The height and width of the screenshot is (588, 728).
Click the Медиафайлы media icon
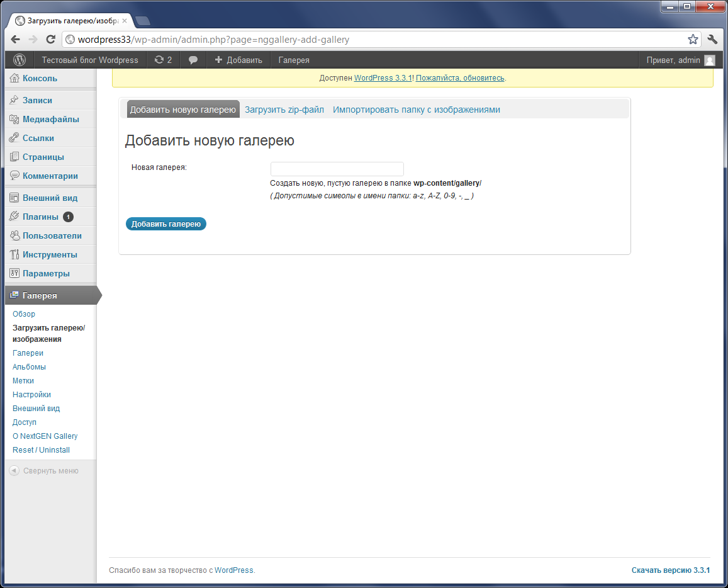pos(14,119)
